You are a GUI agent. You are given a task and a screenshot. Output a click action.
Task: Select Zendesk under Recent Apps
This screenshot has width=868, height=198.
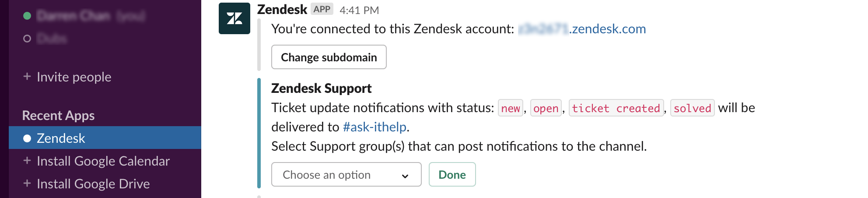pyautogui.click(x=61, y=138)
